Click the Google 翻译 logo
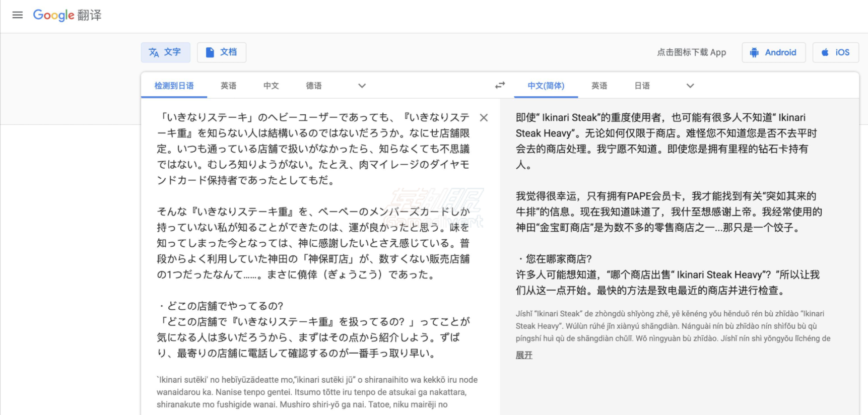The height and width of the screenshot is (415, 868). (67, 15)
